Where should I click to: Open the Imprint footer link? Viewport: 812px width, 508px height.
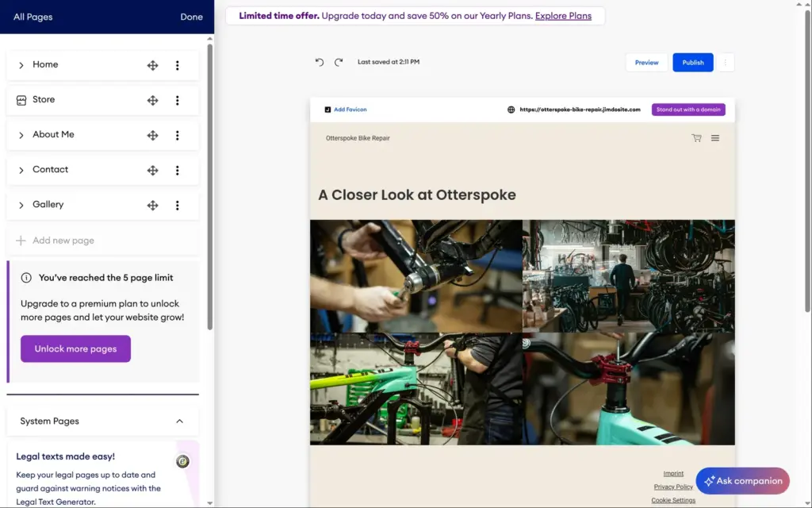[673, 473]
